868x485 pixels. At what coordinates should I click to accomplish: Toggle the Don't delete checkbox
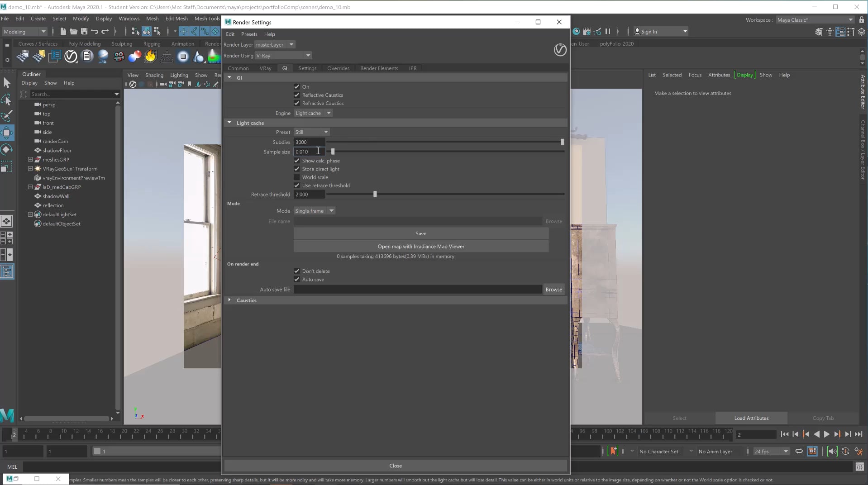tap(297, 271)
